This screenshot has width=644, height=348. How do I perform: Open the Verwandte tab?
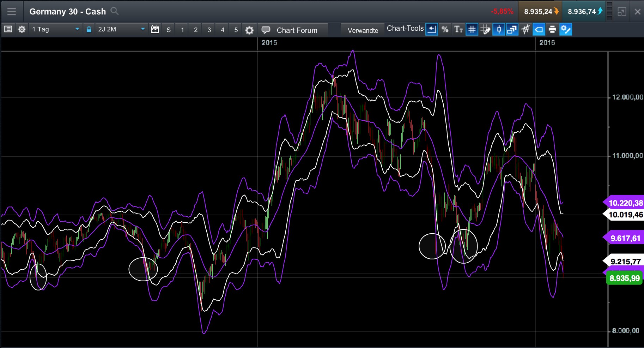(363, 30)
